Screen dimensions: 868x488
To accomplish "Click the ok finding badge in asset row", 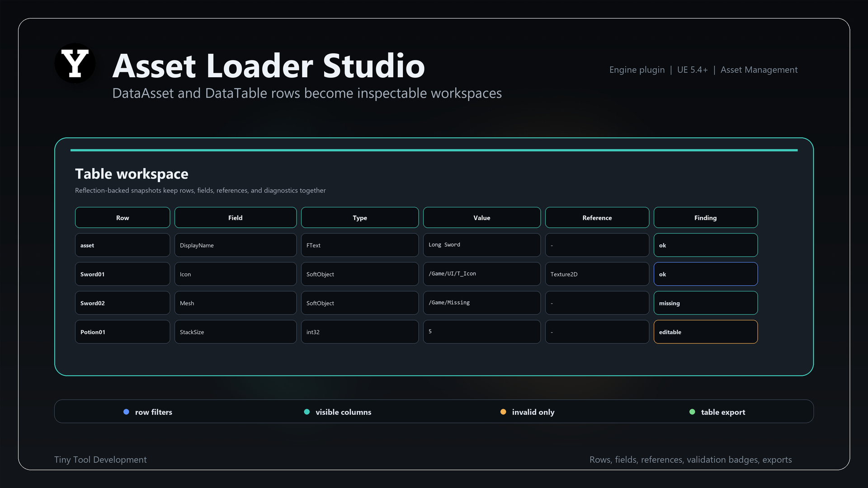I will click(706, 245).
